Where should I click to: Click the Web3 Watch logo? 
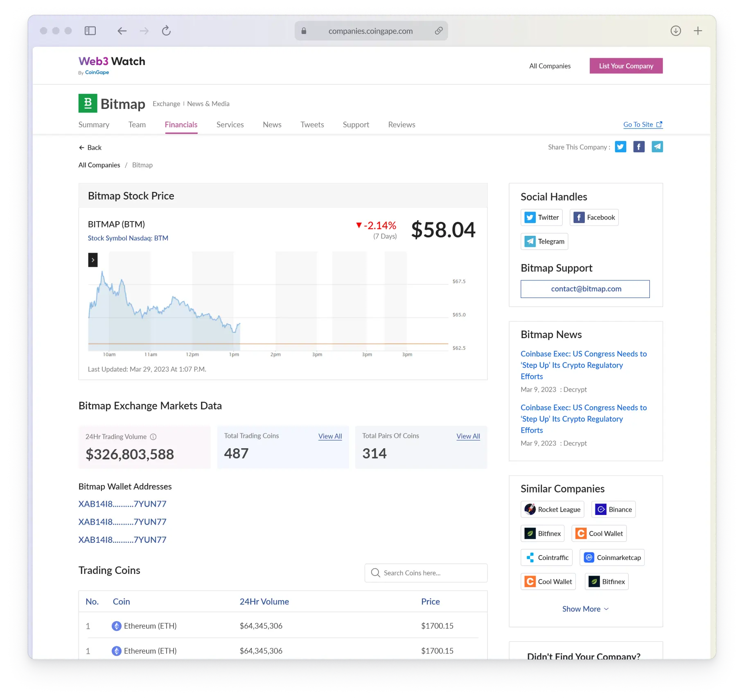[112, 61]
